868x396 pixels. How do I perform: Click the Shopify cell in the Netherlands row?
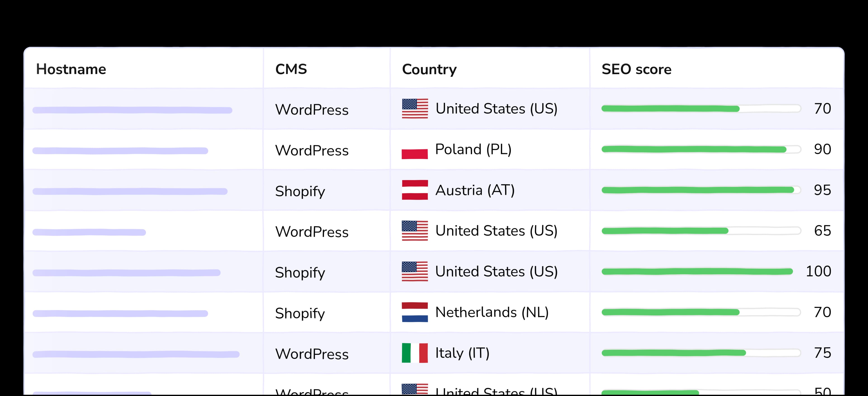click(300, 313)
